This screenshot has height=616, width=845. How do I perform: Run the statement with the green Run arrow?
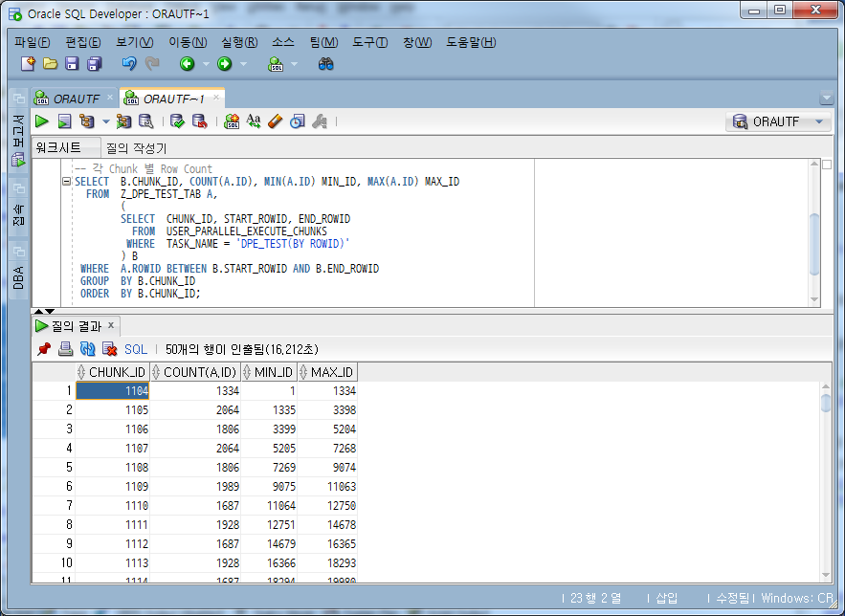point(41,121)
